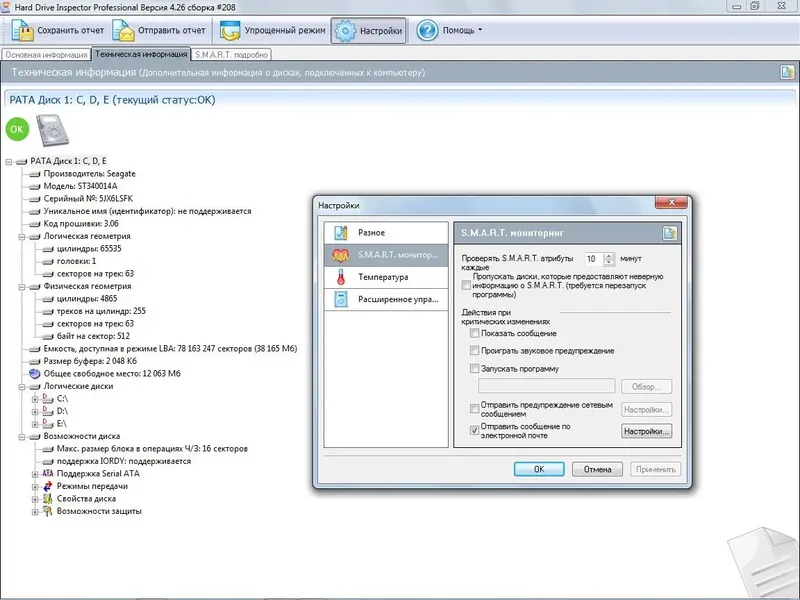
Task: Click the Температура thermometer icon
Action: click(341, 277)
